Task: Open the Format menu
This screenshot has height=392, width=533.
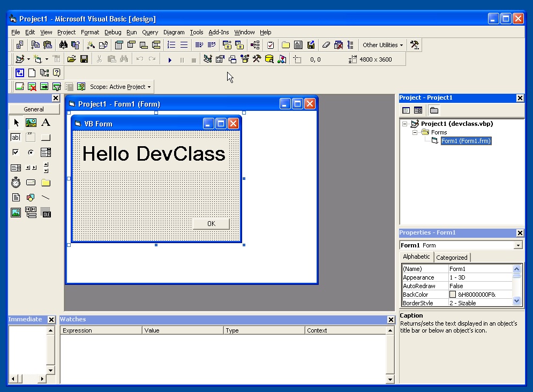Action: [89, 32]
